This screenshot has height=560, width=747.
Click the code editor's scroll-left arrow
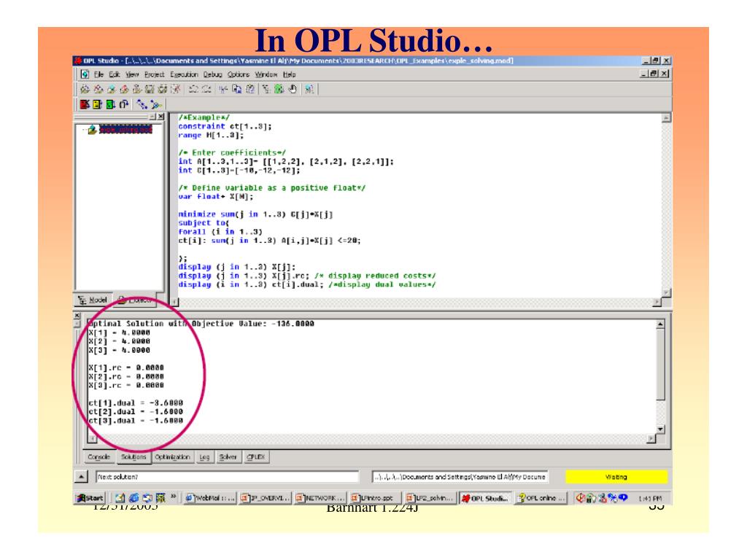click(x=175, y=302)
